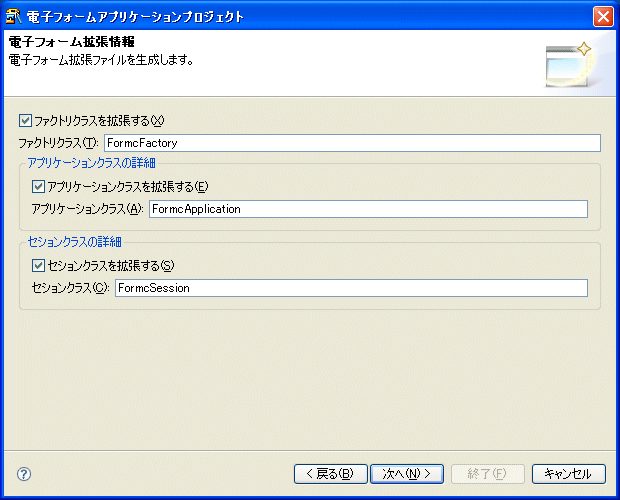
Task: Click the ファクトリクラス(T) label
Action: pos(59,143)
